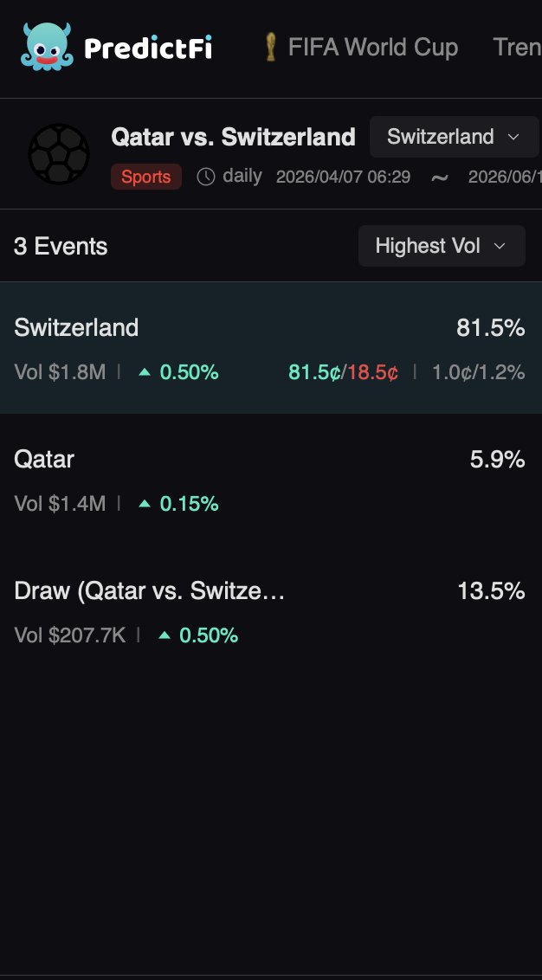This screenshot has height=980, width=542.
Task: Click the green up arrow in Switzerland row
Action: click(x=145, y=372)
